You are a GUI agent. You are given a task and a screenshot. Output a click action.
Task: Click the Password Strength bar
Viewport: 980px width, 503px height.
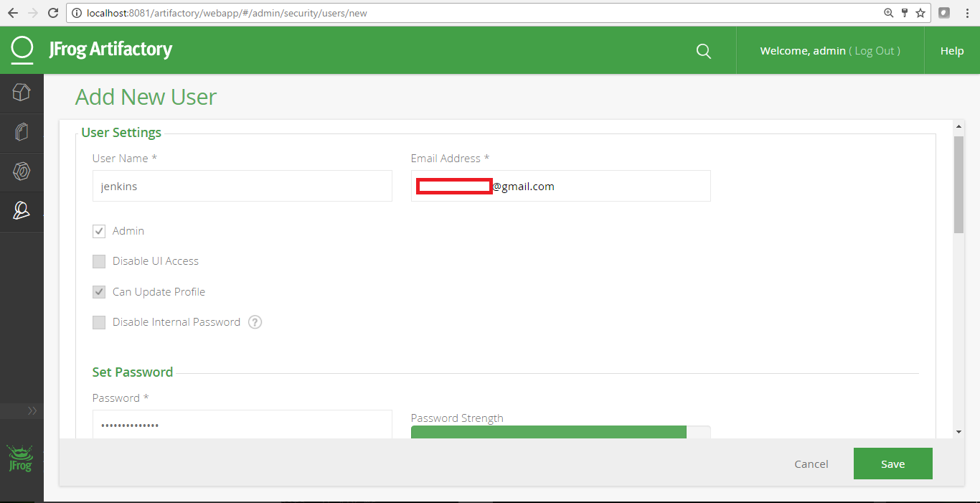coord(560,432)
